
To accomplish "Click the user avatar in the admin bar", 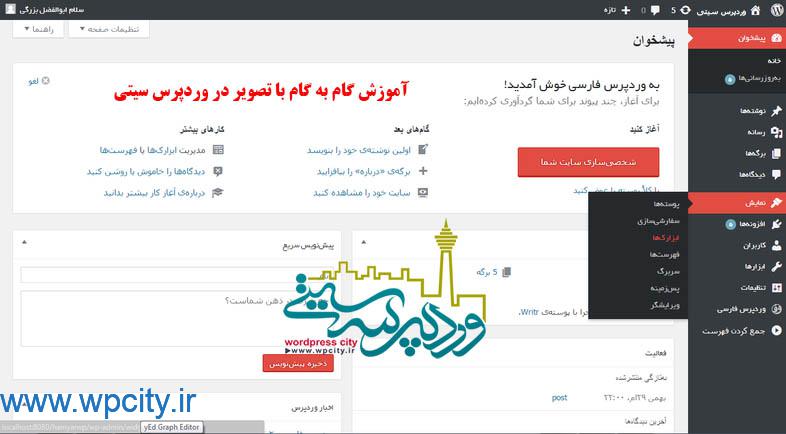I will click(10, 9).
